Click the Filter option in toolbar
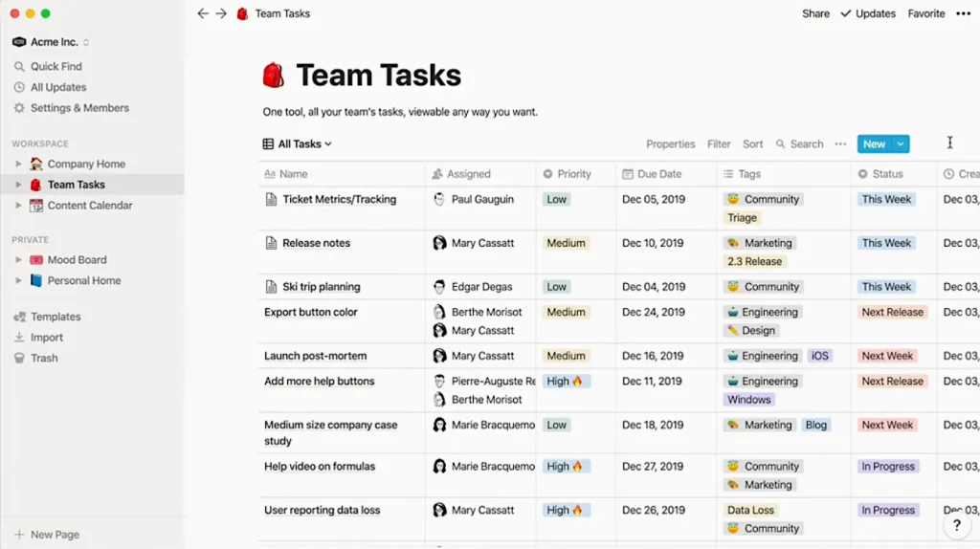The height and width of the screenshot is (549, 980). pos(719,144)
